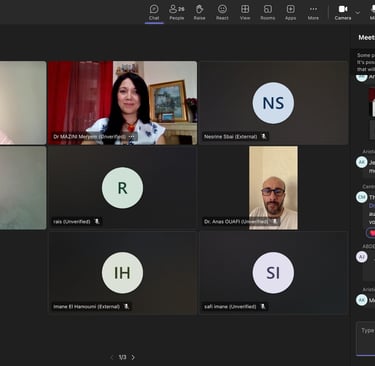Click the safi imane (Unverified) name label
This screenshot has height=366, width=375.
tap(230, 306)
